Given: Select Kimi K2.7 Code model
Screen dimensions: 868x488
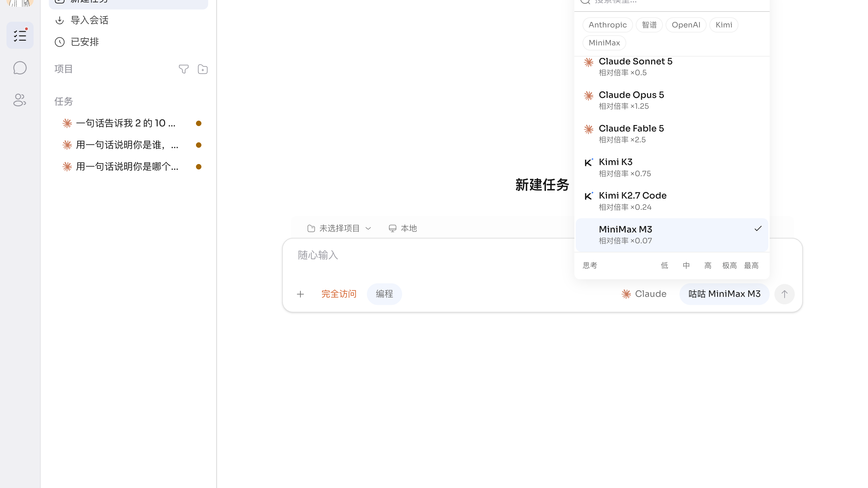Looking at the screenshot, I should click(672, 201).
